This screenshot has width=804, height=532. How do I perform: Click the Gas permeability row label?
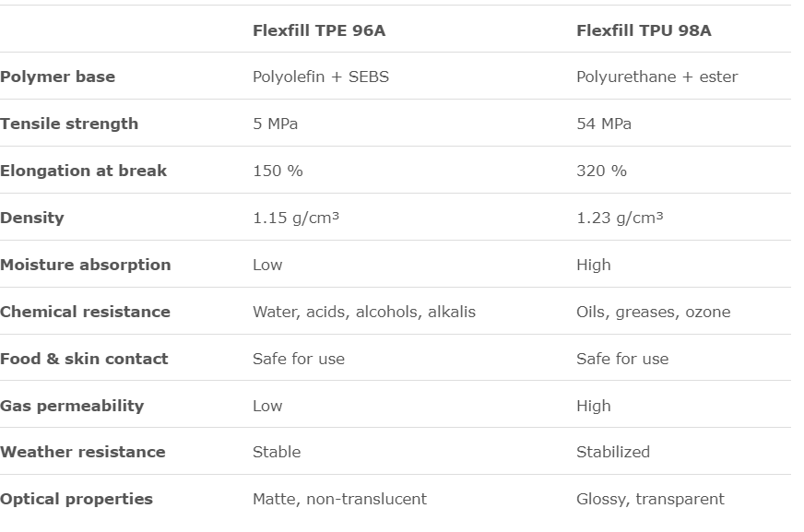click(72, 406)
